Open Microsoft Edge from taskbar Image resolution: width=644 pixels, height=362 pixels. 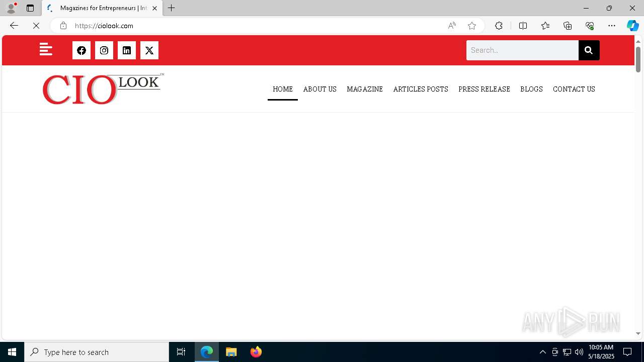click(x=207, y=352)
